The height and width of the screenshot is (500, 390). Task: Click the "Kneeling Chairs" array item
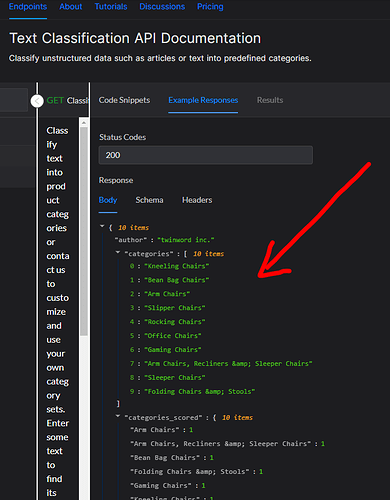177,266
